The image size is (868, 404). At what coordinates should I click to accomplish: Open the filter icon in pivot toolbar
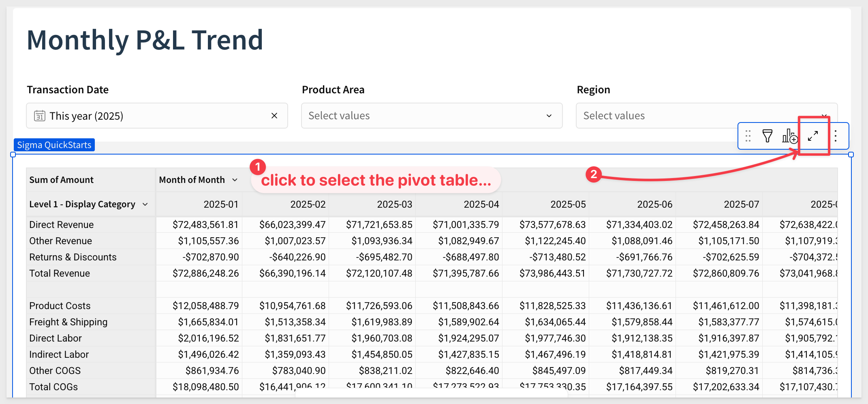click(767, 136)
